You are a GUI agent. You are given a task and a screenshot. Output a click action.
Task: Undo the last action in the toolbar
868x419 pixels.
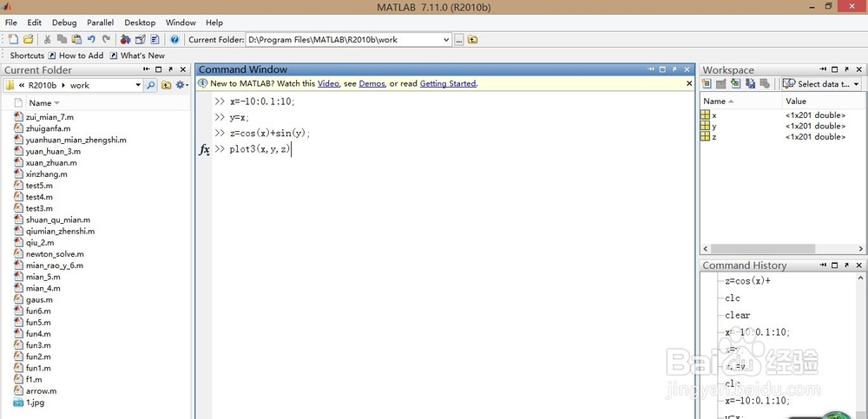click(91, 39)
